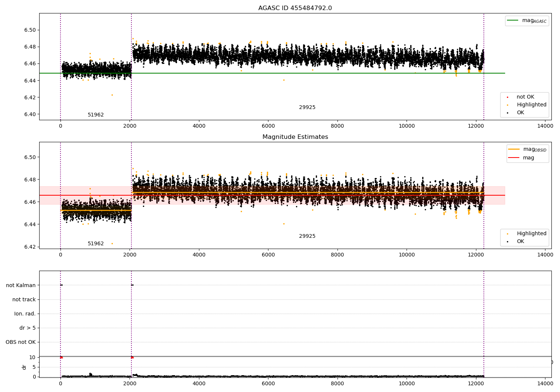Click 'Highlighted' legend entry in middle plot
560x392 pixels.
pyautogui.click(x=531, y=234)
